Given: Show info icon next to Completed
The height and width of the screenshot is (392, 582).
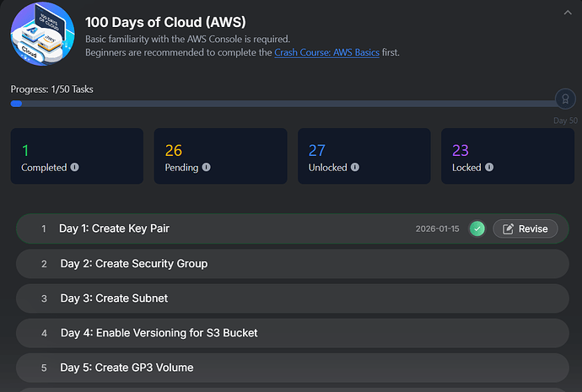Looking at the screenshot, I should pos(74,168).
